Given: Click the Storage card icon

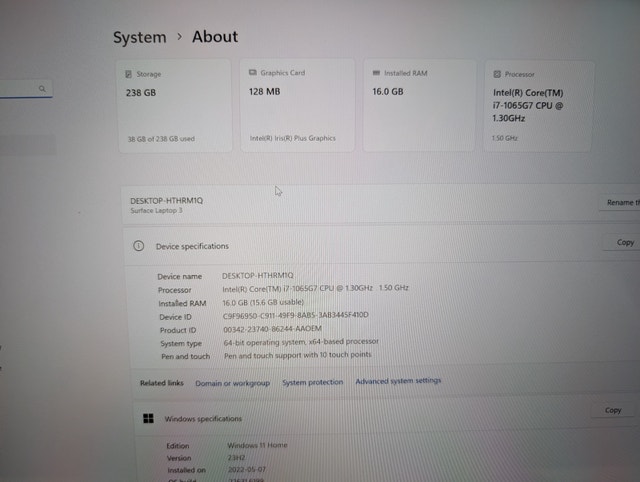Looking at the screenshot, I should click(129, 74).
